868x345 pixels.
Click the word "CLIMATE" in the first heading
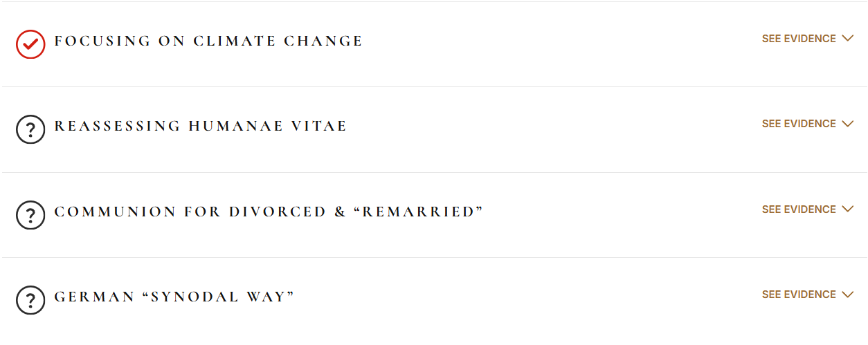[x=233, y=41]
